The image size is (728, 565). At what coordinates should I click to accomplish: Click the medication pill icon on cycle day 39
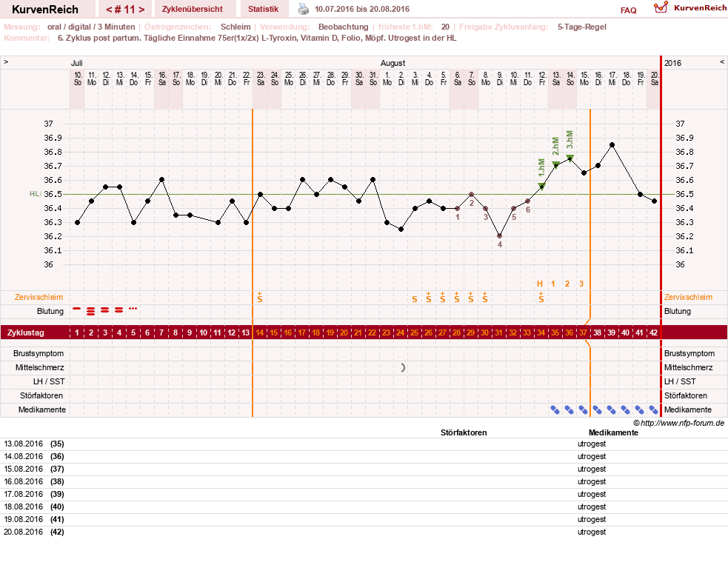(612, 409)
